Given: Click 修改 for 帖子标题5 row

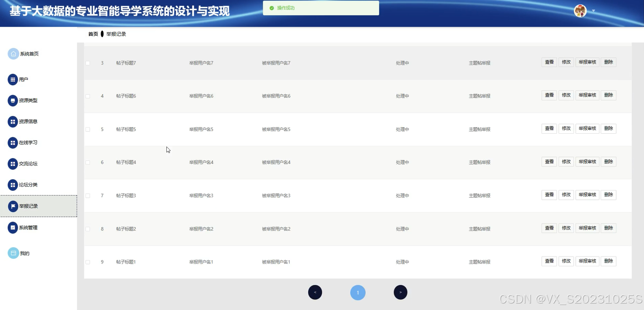Looking at the screenshot, I should pos(566,128).
